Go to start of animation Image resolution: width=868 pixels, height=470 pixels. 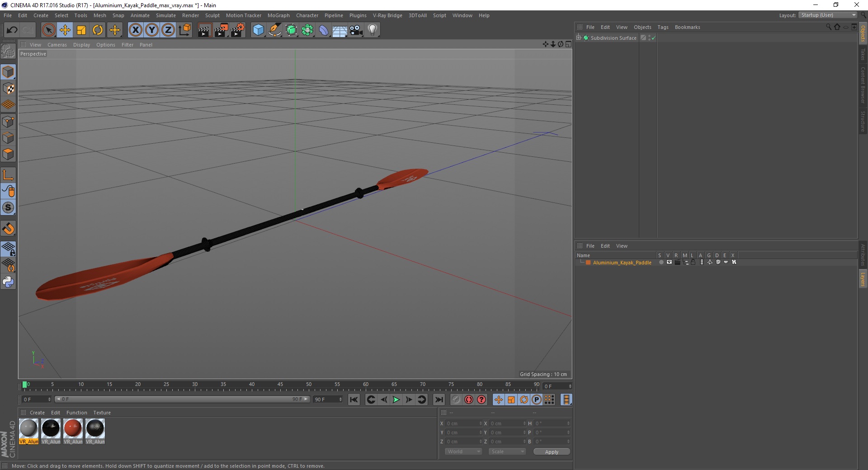(354, 399)
